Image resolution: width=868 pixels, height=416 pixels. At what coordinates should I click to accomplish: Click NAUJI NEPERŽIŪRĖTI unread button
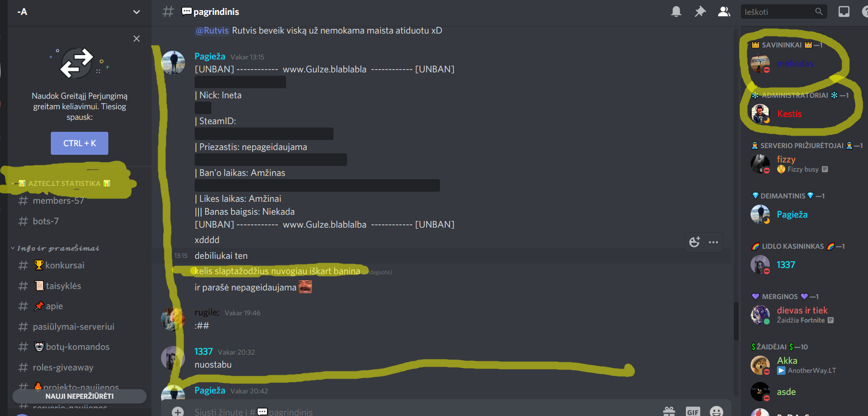pos(80,396)
